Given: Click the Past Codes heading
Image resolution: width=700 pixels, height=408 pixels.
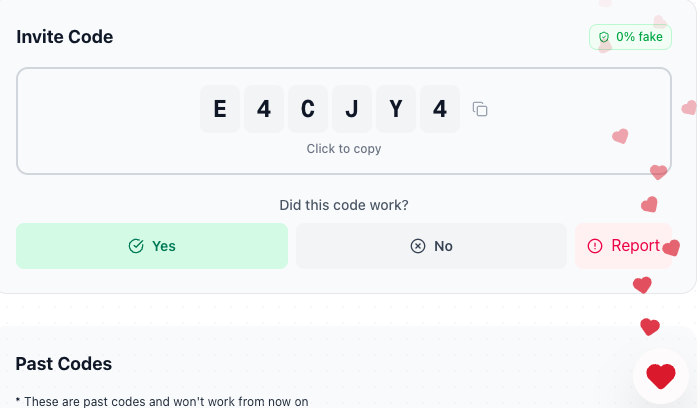Looking at the screenshot, I should 64,364.
